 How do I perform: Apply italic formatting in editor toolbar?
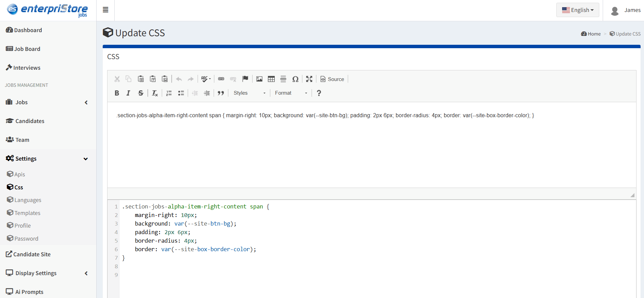point(128,93)
